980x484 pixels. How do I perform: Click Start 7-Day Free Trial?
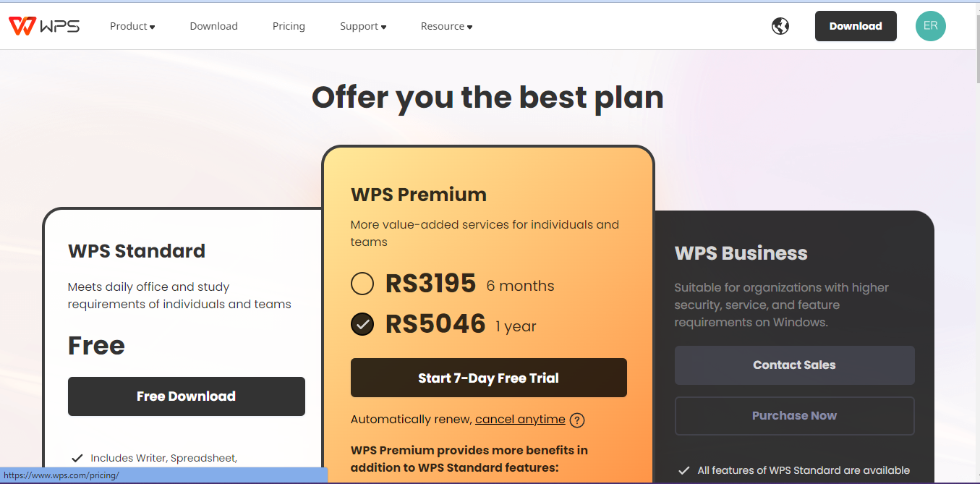488,378
